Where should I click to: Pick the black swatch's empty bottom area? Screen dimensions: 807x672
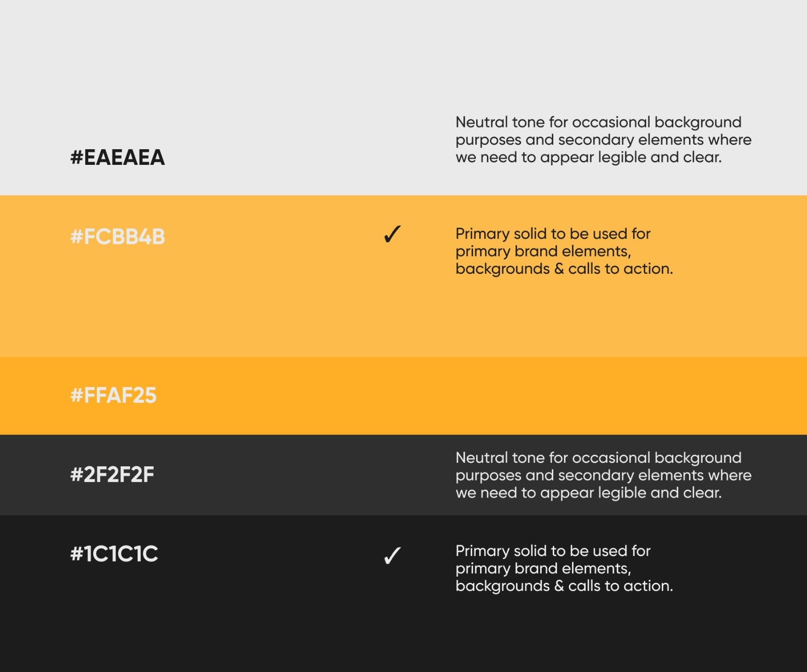(403, 640)
